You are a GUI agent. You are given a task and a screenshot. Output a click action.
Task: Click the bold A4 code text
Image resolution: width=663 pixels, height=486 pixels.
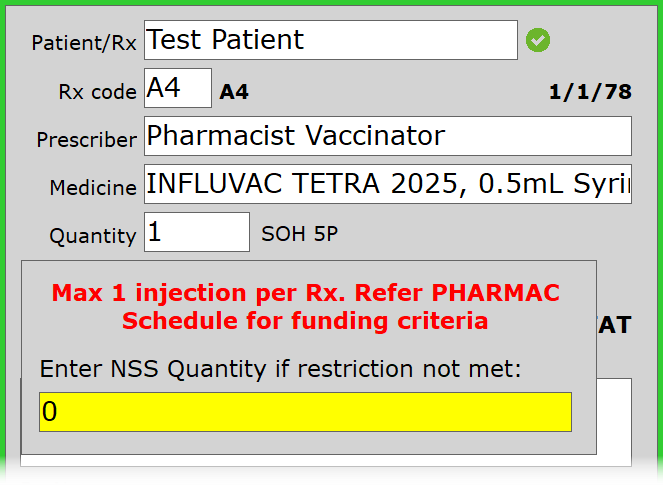tap(234, 93)
